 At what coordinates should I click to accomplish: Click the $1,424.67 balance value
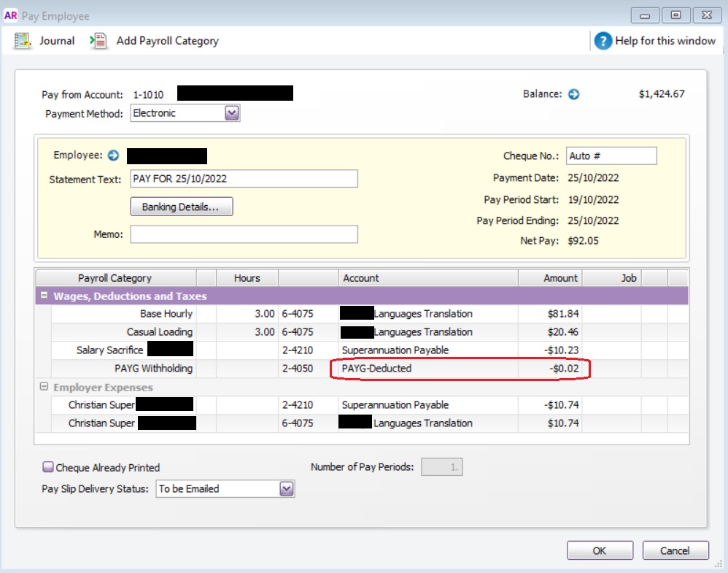tap(662, 94)
